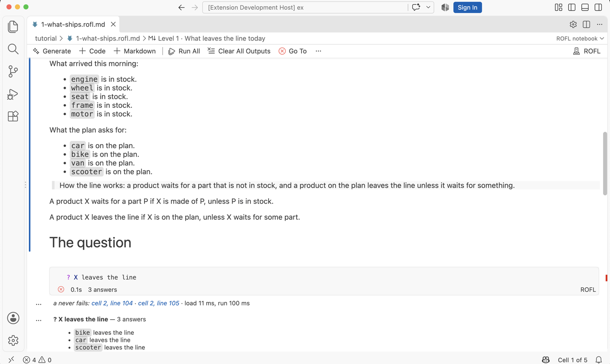Open the Source Control view
Screen dimensions: 610x364
point(13,71)
